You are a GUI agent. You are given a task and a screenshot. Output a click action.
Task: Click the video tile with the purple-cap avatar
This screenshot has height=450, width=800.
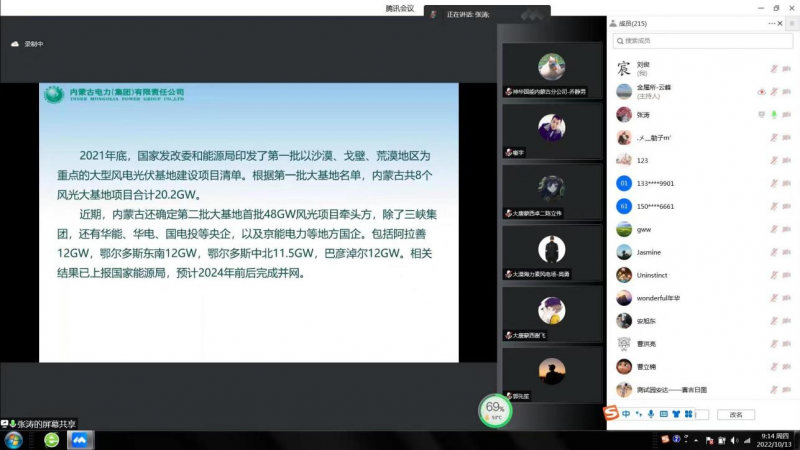552,313
